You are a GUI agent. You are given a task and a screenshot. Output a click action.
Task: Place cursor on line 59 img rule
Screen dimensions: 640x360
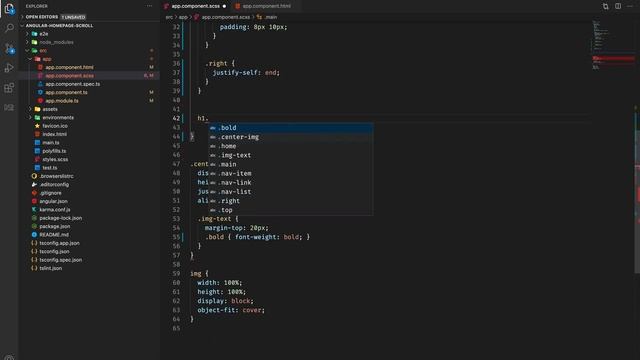click(199, 273)
